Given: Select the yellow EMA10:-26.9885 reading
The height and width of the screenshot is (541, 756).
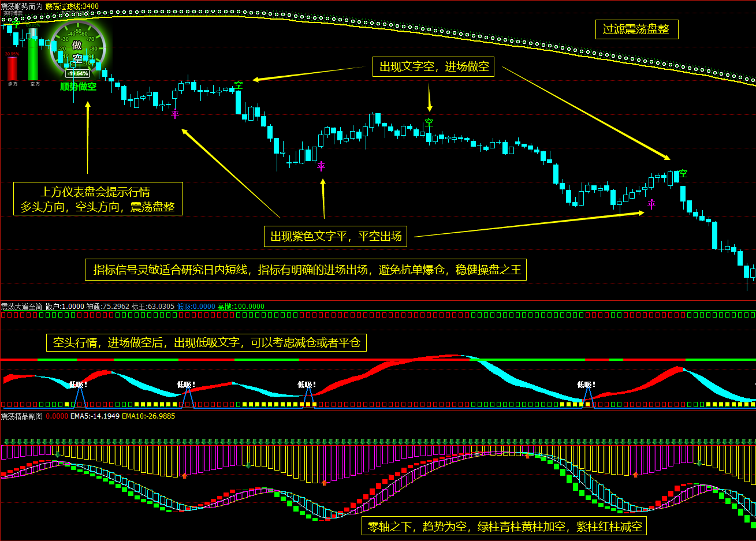Looking at the screenshot, I should point(148,416).
